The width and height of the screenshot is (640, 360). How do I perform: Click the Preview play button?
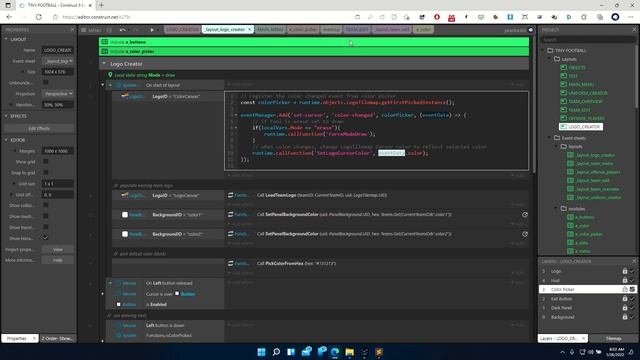[152, 30]
